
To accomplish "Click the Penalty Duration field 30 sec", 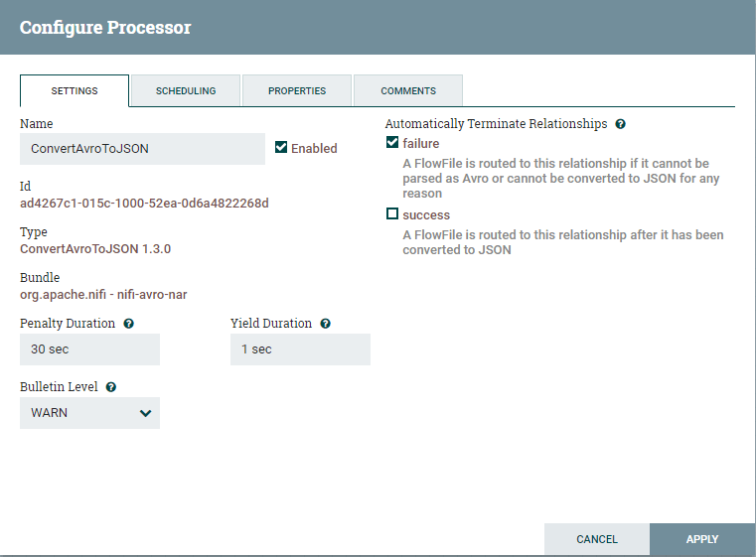I will point(89,349).
